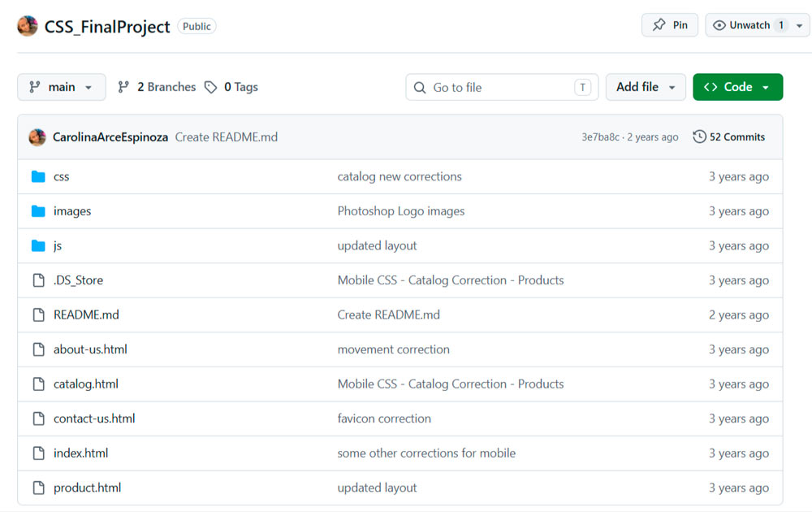
Task: Click the eye icon in Unwatch button
Action: tap(719, 25)
